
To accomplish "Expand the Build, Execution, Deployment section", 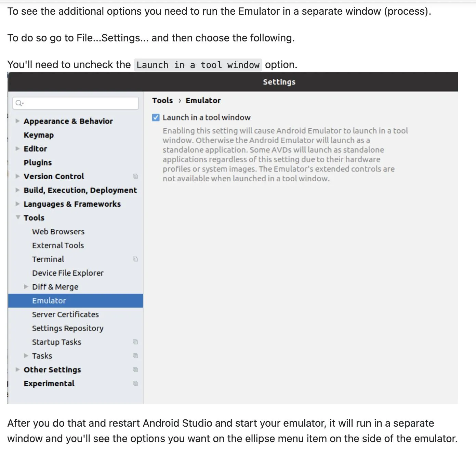I will pyautogui.click(x=17, y=190).
